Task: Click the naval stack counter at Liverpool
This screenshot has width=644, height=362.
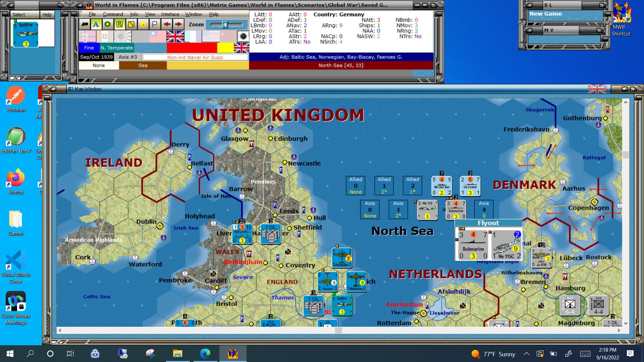Action: point(242,234)
